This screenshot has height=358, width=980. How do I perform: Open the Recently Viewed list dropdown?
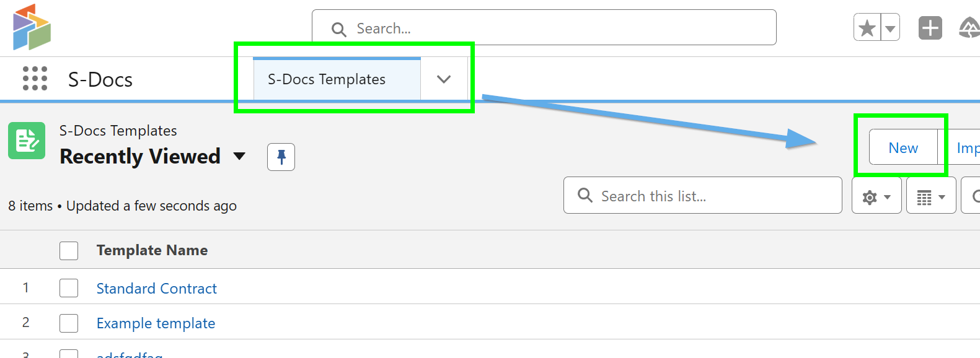click(239, 157)
